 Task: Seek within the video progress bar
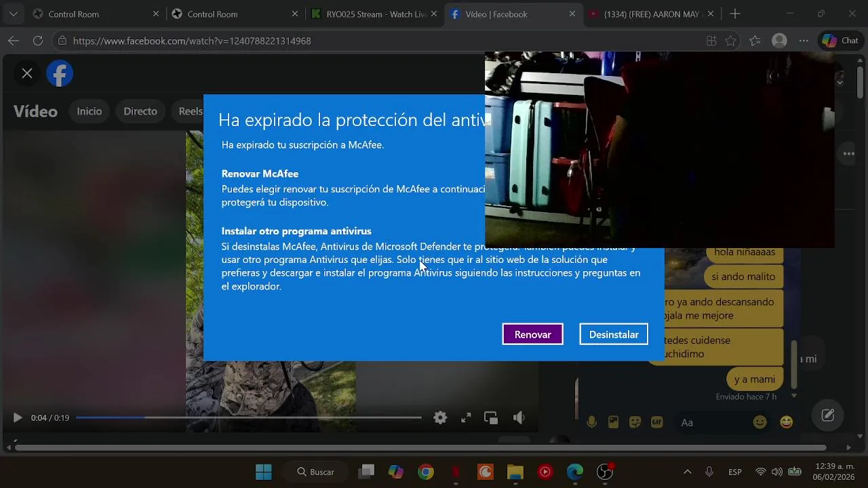(249, 418)
